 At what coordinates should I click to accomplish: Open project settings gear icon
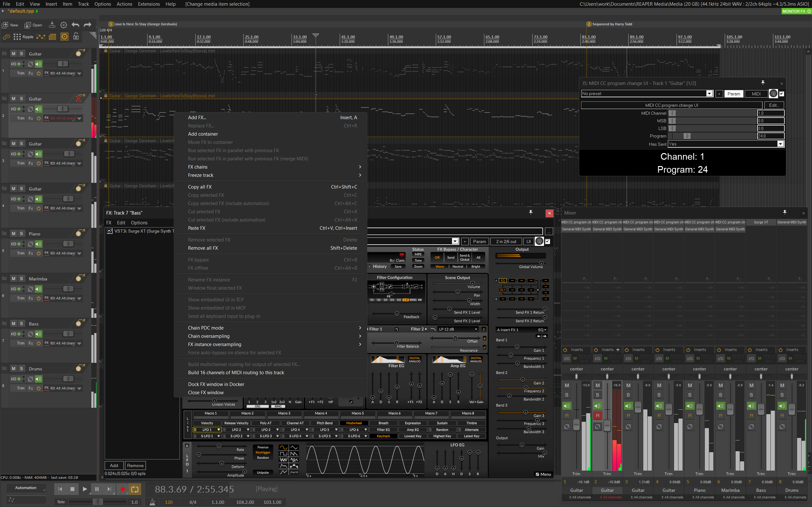(x=64, y=25)
